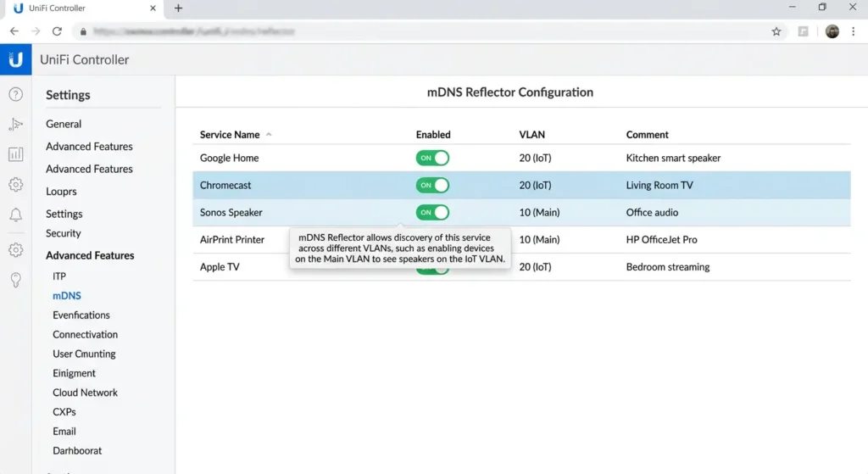This screenshot has width=868, height=474.
Task: Open the alerts bell icon in the sidebar
Action: [15, 215]
